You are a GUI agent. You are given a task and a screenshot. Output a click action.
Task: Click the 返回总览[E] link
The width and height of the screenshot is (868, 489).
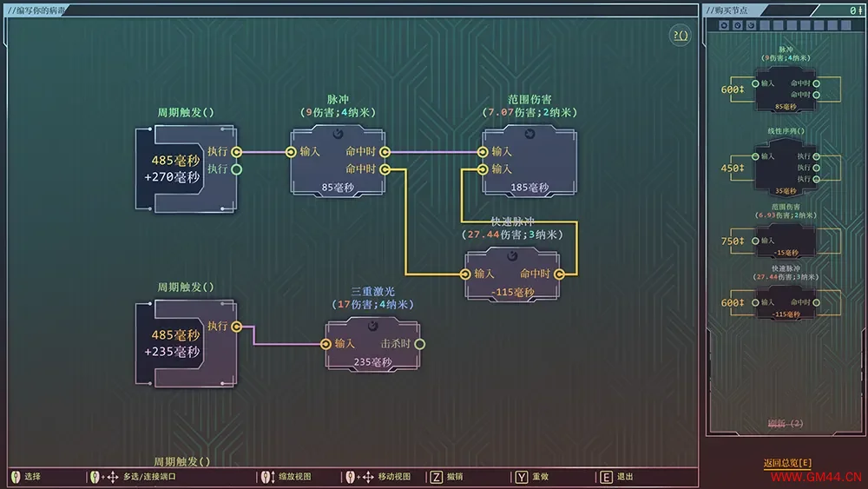pos(787,463)
